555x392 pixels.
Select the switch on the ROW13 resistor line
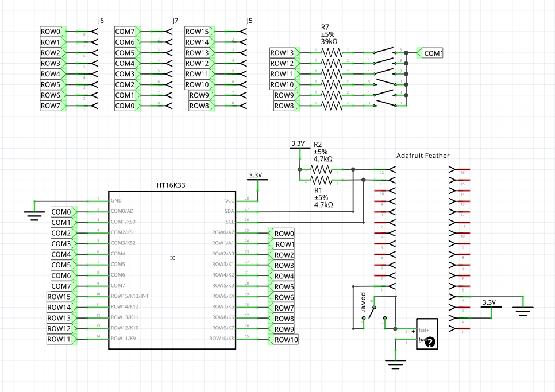point(385,50)
